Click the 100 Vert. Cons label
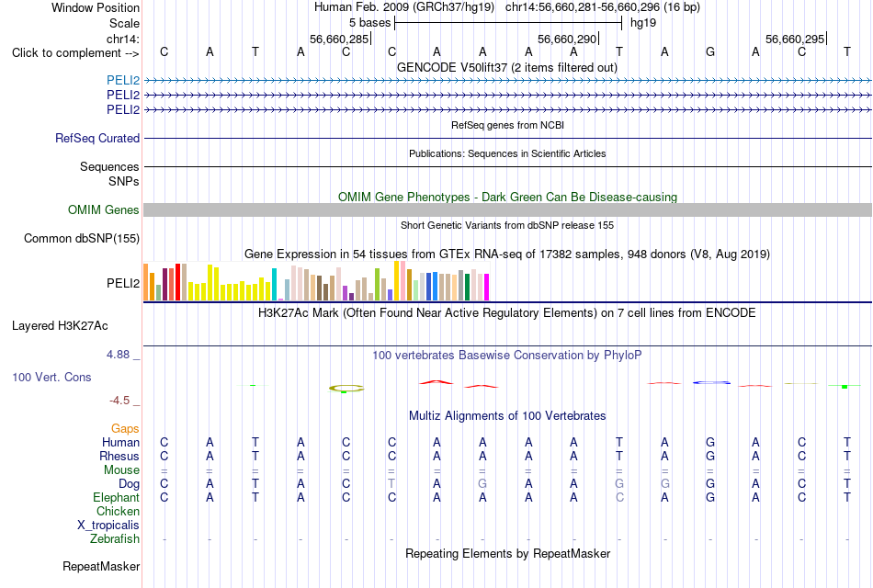873x588 pixels. pos(51,377)
